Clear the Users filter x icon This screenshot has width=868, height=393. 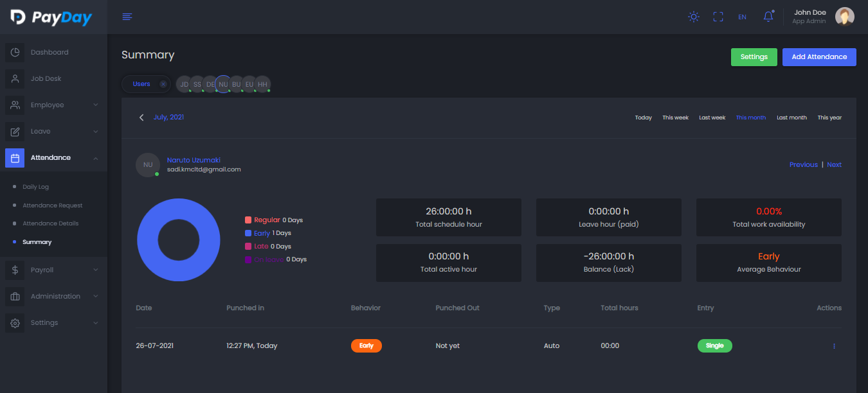(163, 84)
